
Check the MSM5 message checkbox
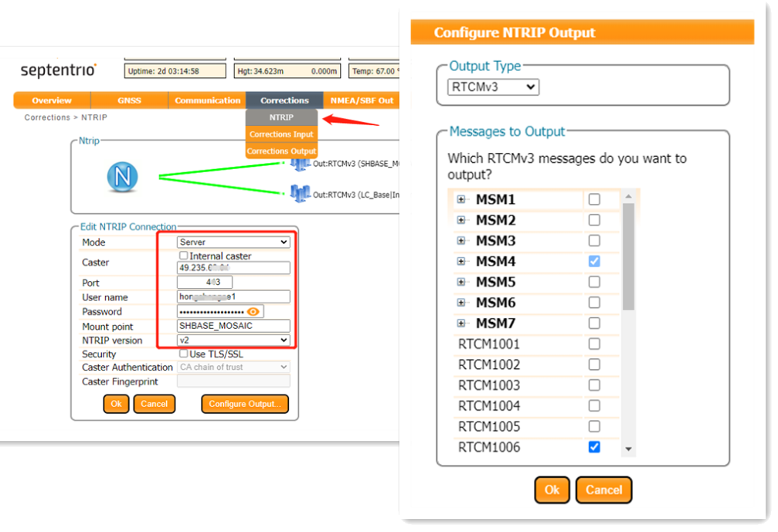(594, 282)
